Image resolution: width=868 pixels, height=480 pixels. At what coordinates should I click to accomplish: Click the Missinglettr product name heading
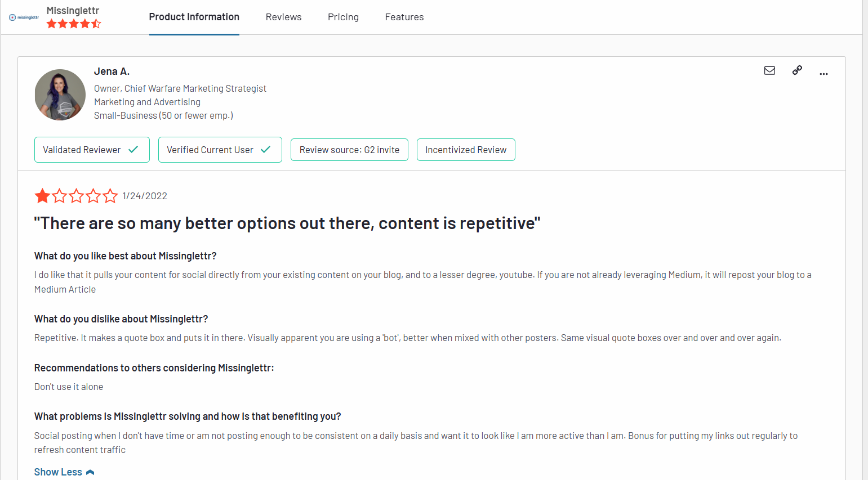point(73,11)
